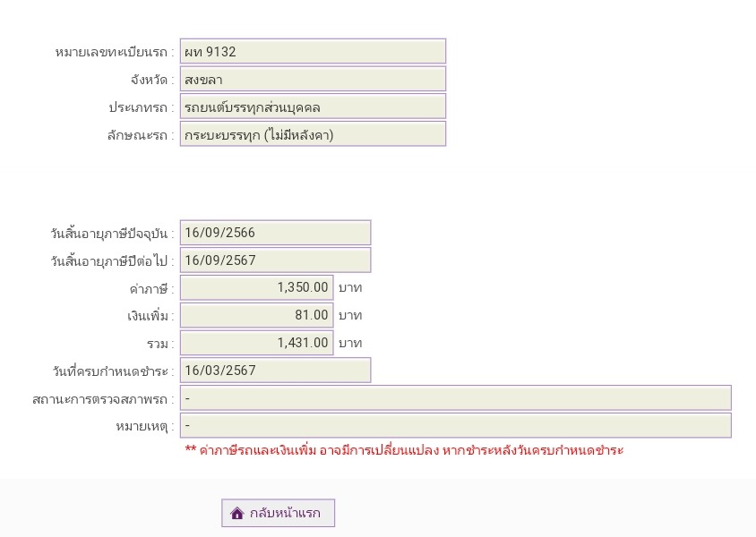Click the label จังหวัด
The height and width of the screenshot is (537, 756).
152,80
